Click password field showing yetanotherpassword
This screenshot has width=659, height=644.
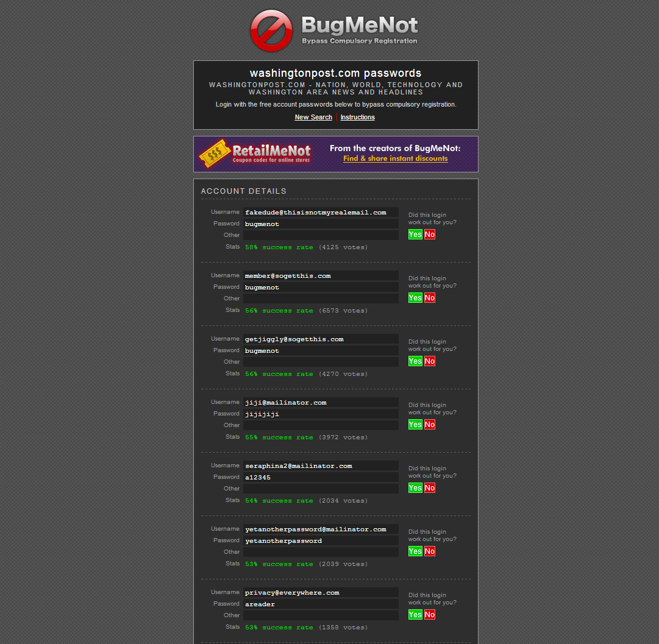[321, 540]
